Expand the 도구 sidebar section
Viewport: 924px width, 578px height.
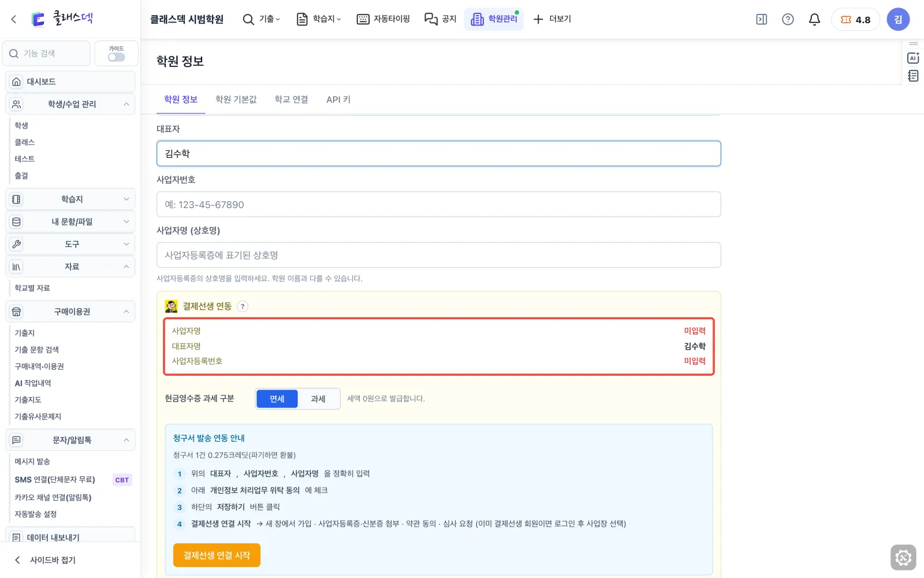[70, 244]
